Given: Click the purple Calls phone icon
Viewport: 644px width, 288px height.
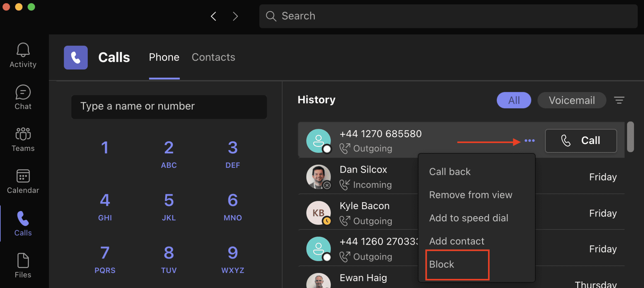Looking at the screenshot, I should click(75, 57).
